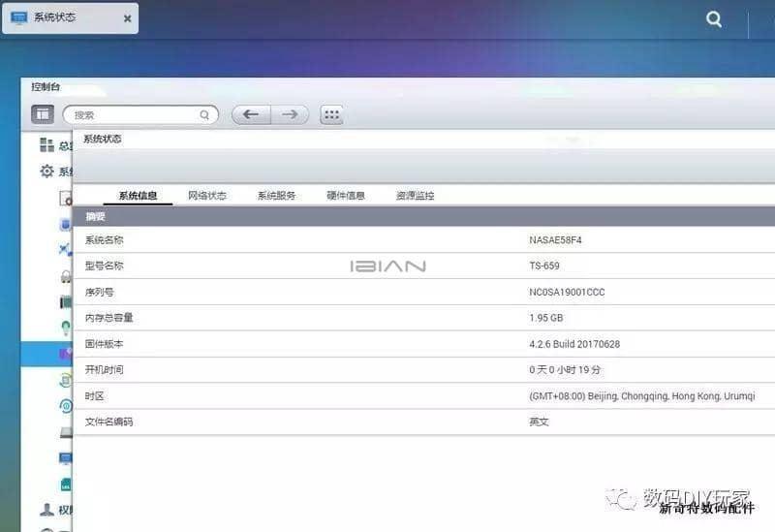
Task: Click the magnifier icon inside the control panel search box
Action: pyautogui.click(x=204, y=114)
